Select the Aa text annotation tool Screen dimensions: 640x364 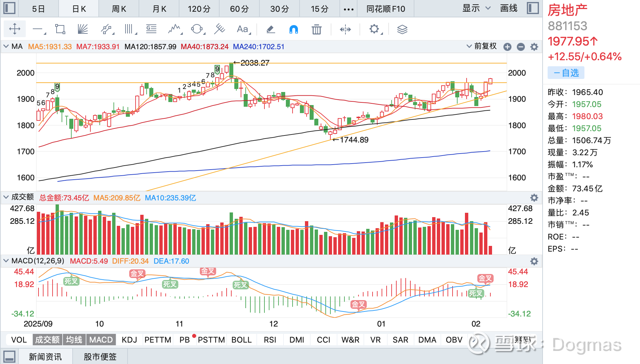[x=242, y=29]
